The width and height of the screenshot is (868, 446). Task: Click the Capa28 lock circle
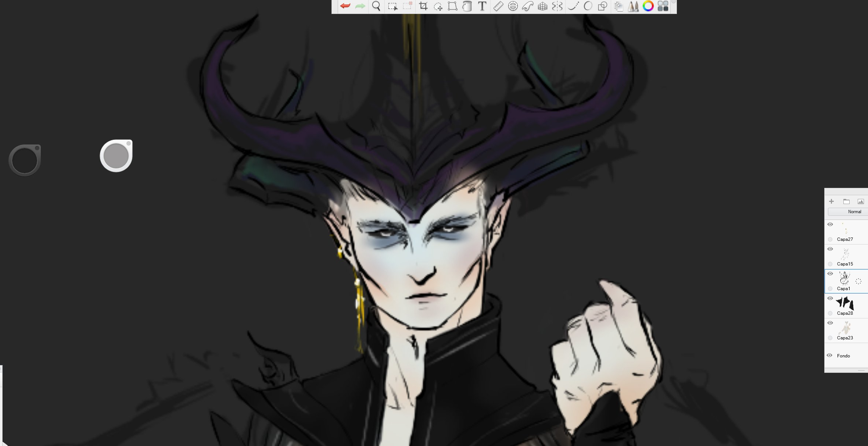click(x=830, y=313)
